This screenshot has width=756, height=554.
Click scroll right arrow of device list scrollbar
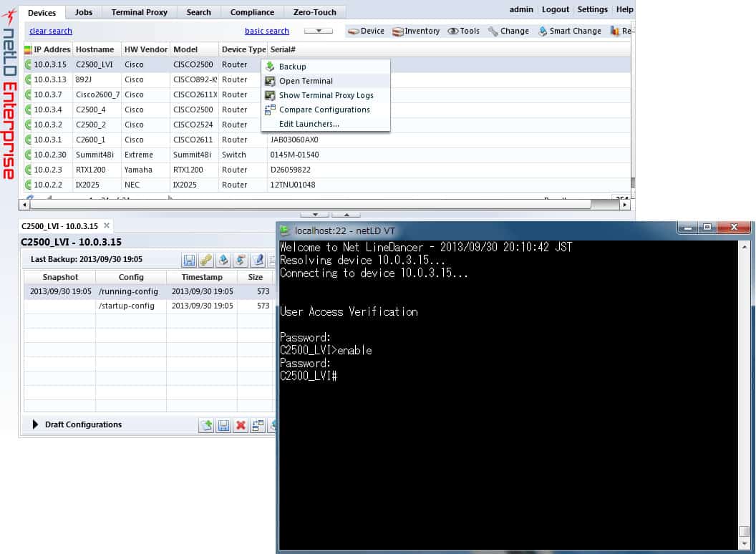click(625, 205)
